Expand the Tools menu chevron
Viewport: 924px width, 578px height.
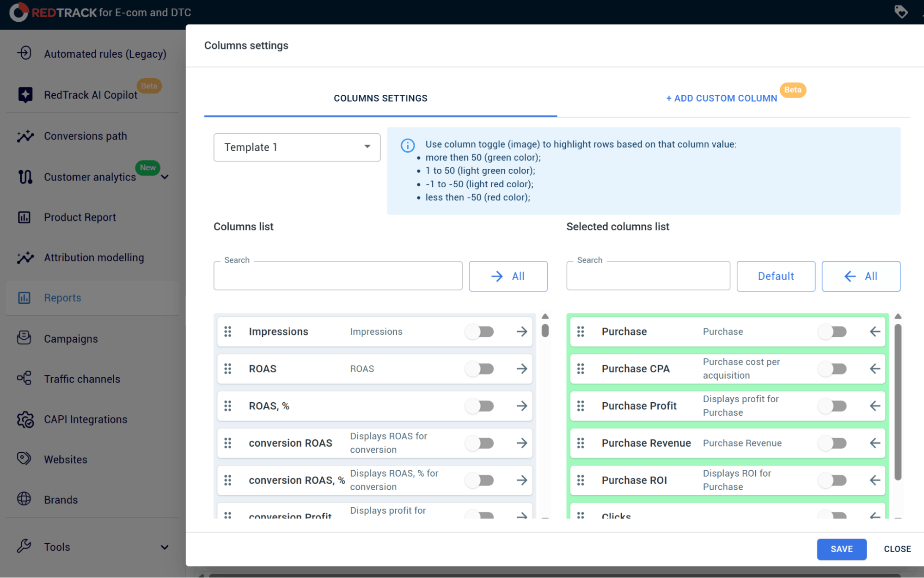coord(165,547)
